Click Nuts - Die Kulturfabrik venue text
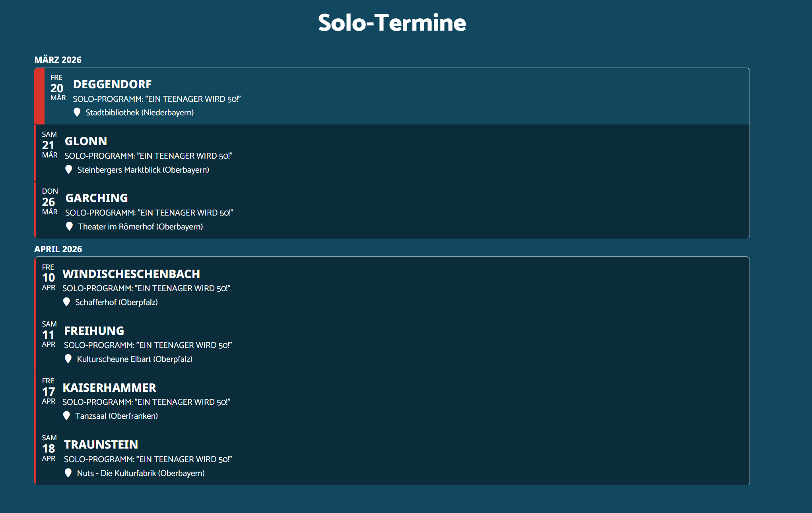The height and width of the screenshot is (513, 812). point(141,473)
